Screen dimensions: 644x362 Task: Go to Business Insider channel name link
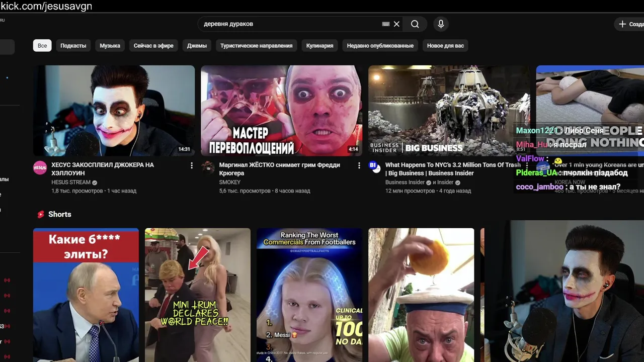[405, 183]
